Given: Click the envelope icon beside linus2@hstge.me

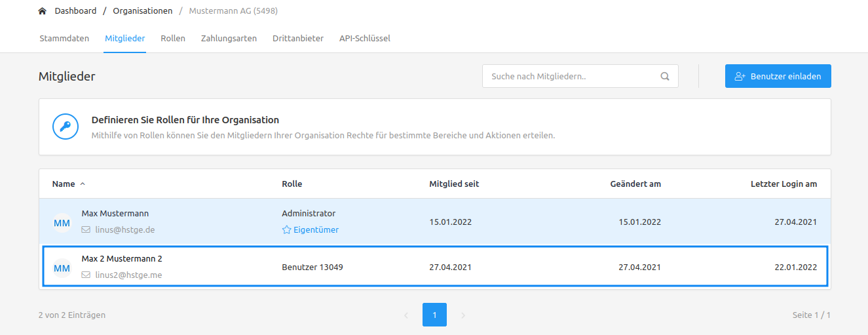Looking at the screenshot, I should [86, 275].
